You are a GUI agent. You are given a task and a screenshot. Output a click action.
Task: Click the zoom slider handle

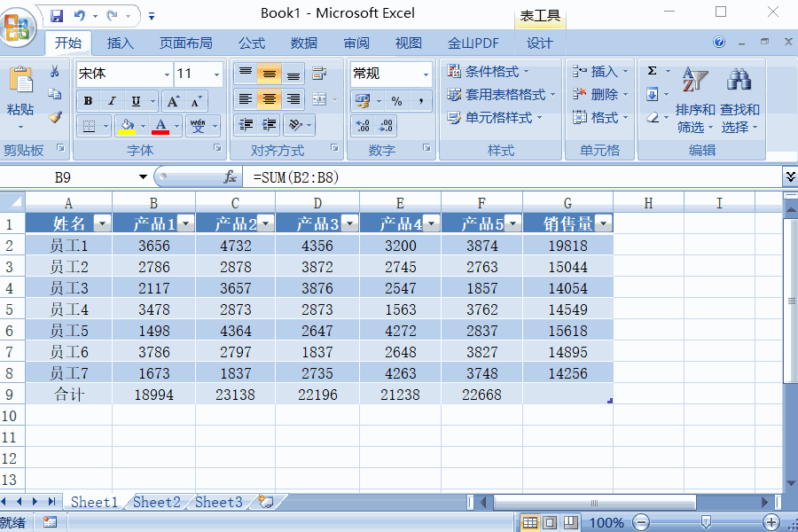pos(706,522)
